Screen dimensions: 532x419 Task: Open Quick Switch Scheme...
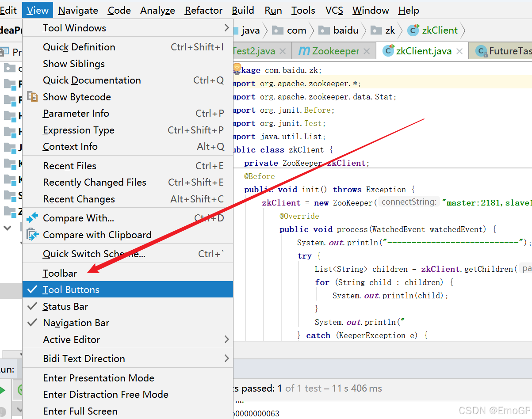128,254
